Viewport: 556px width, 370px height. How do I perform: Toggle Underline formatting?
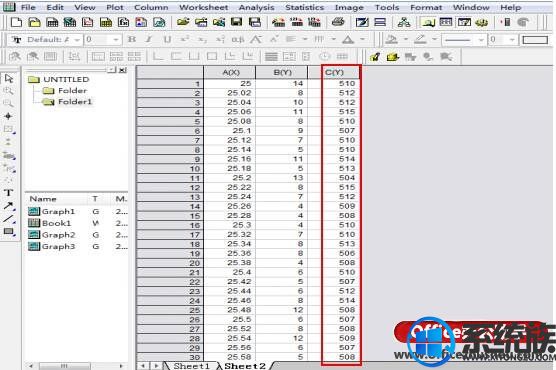point(167,39)
